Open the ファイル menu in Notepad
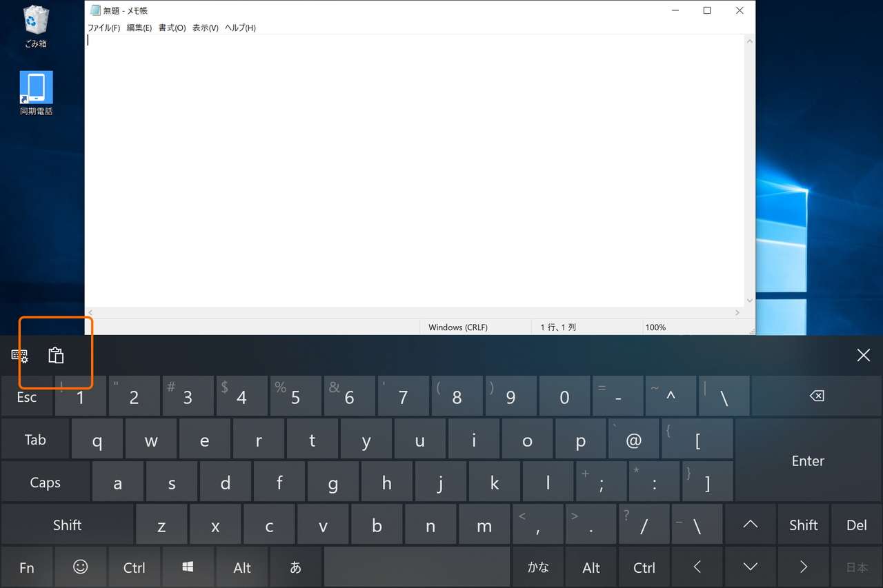 (103, 28)
